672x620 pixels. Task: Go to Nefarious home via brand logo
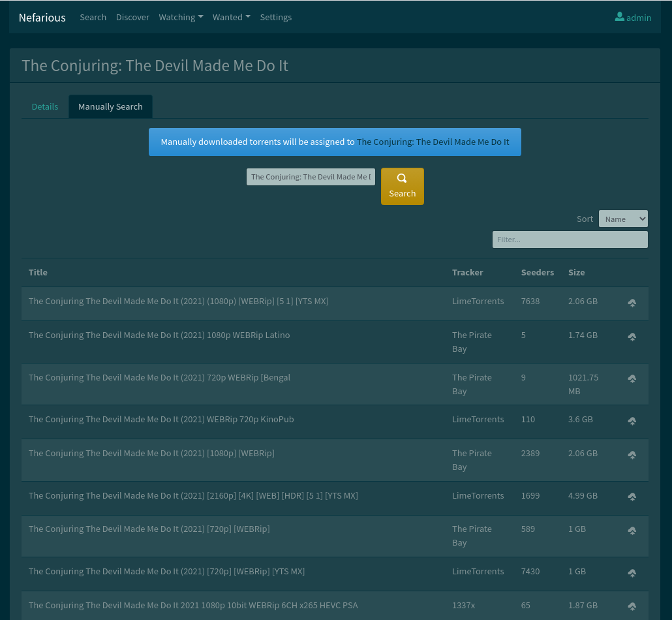[x=42, y=18]
